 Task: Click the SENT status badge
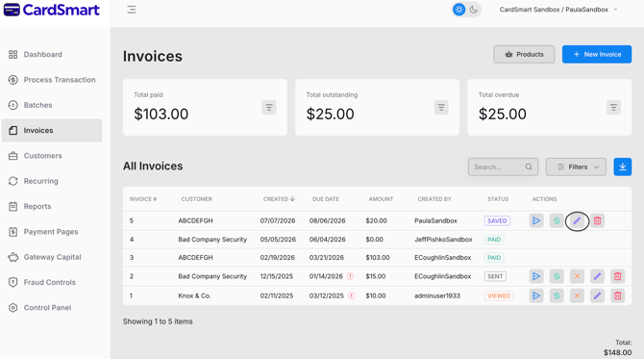[x=495, y=276]
